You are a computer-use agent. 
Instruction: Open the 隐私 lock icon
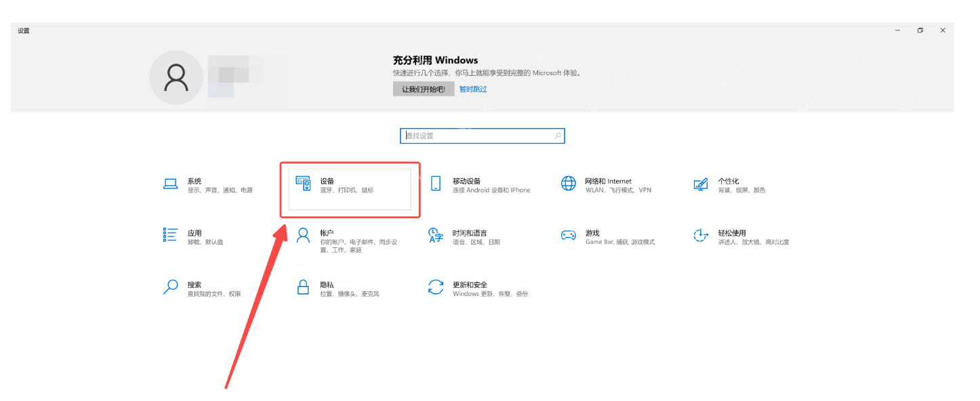[x=303, y=287]
